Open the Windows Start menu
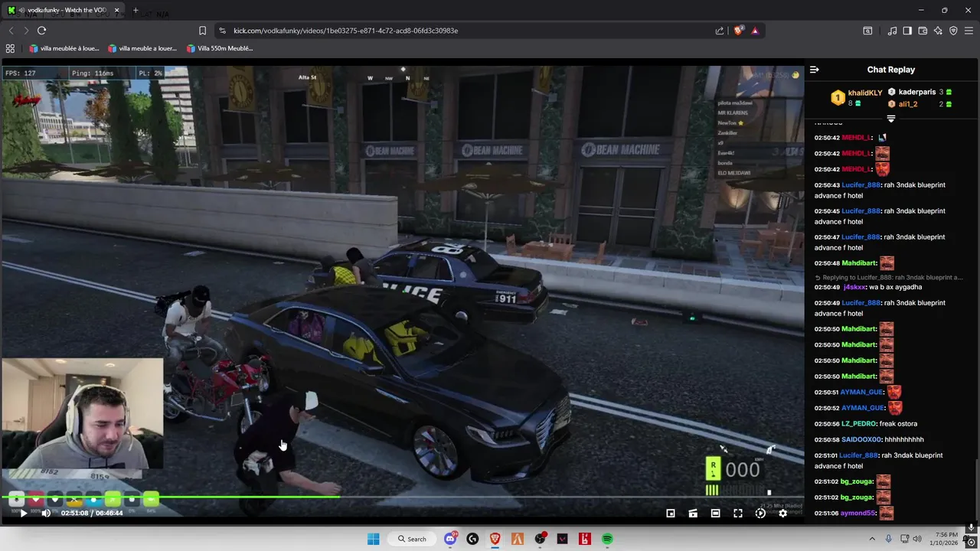 373,539
